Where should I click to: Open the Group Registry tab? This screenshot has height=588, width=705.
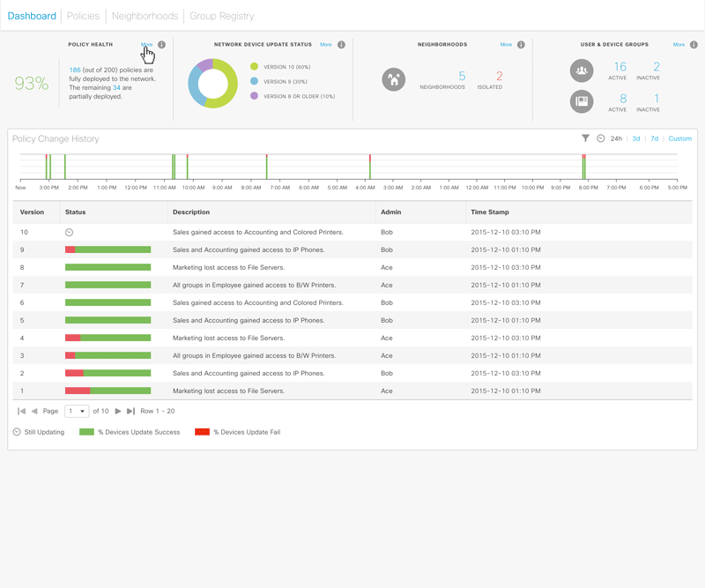pos(221,16)
